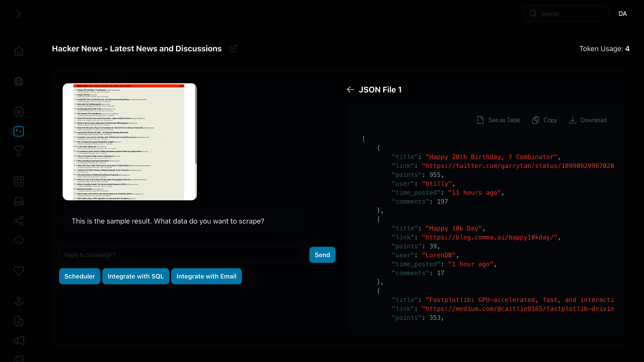Open the heart favorites icon in the sidebar
Image resolution: width=644 pixels, height=362 pixels.
click(19, 271)
